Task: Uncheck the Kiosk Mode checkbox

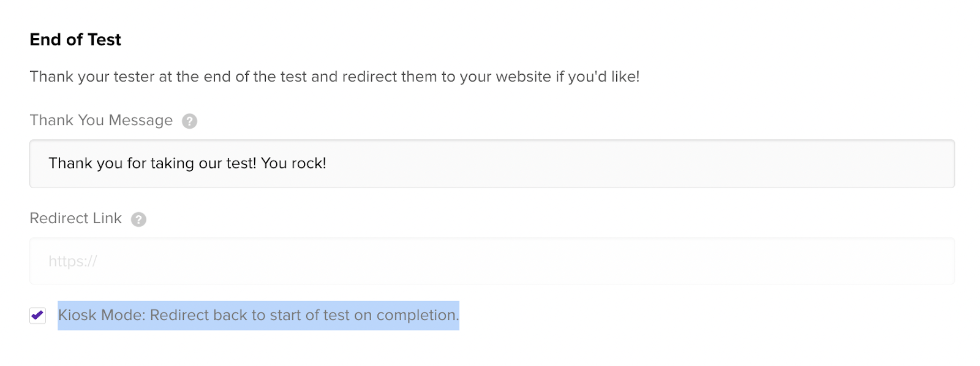Action: click(37, 316)
